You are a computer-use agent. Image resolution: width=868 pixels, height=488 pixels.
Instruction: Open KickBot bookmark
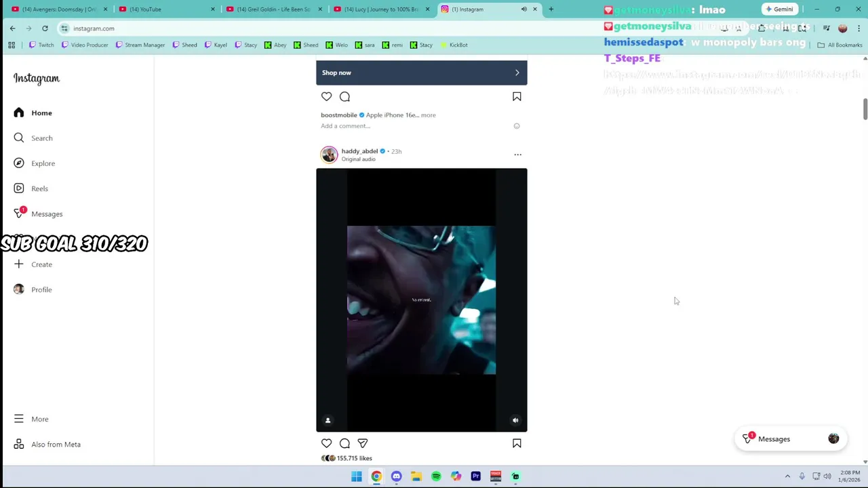(x=454, y=45)
